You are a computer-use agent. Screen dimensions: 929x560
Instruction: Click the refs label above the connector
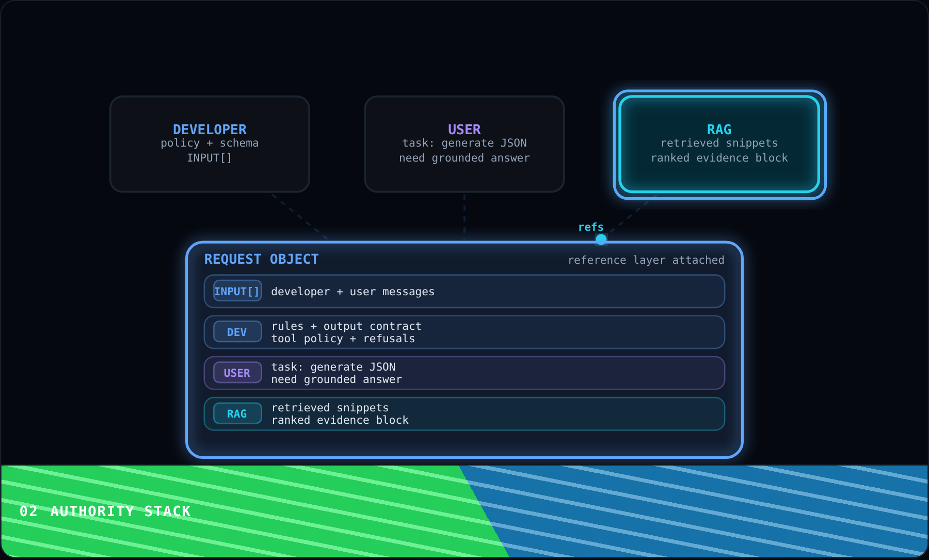click(590, 227)
